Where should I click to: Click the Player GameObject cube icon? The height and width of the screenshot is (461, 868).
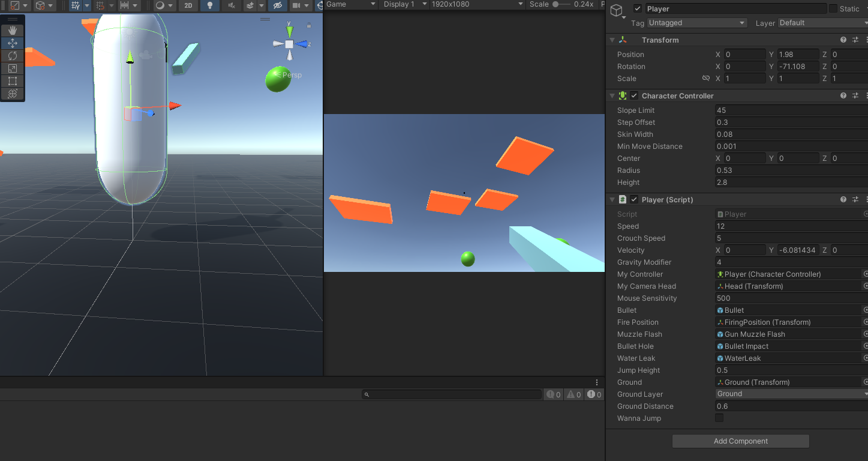point(617,10)
